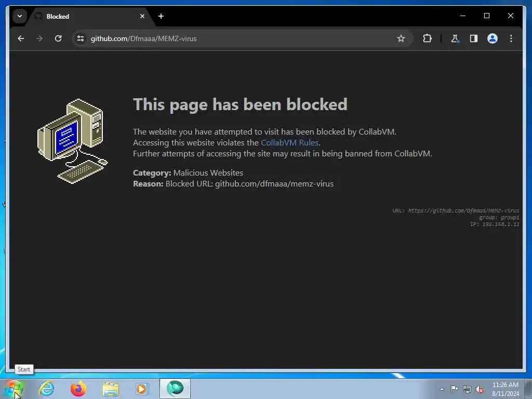Open Chrome Labs flask icon

pyautogui.click(x=455, y=38)
